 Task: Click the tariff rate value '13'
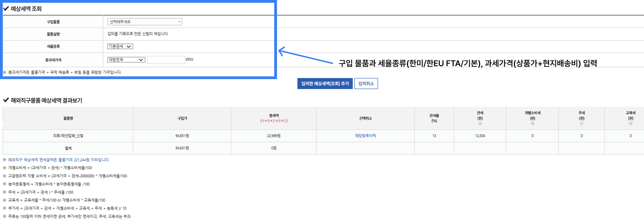[x=434, y=136]
